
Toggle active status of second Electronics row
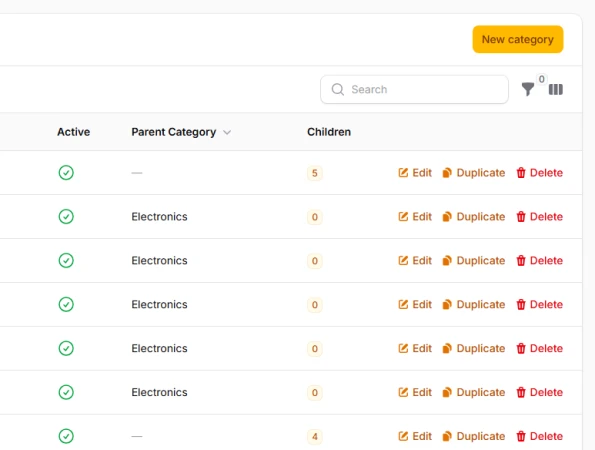(66, 261)
